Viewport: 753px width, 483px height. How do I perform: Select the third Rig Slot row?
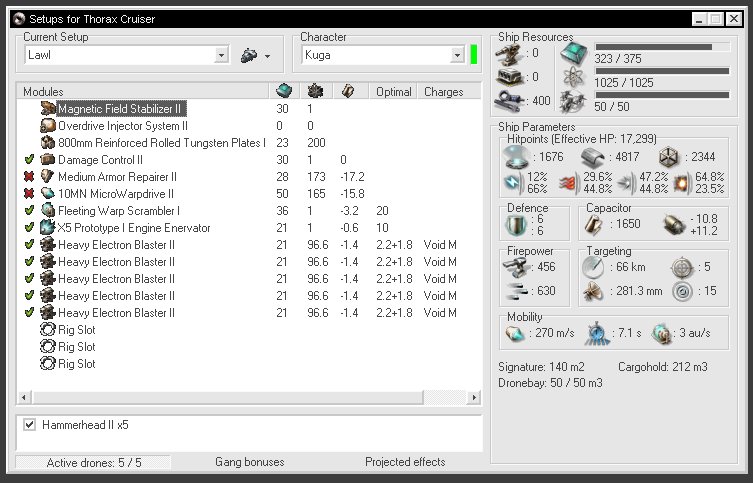point(249,363)
